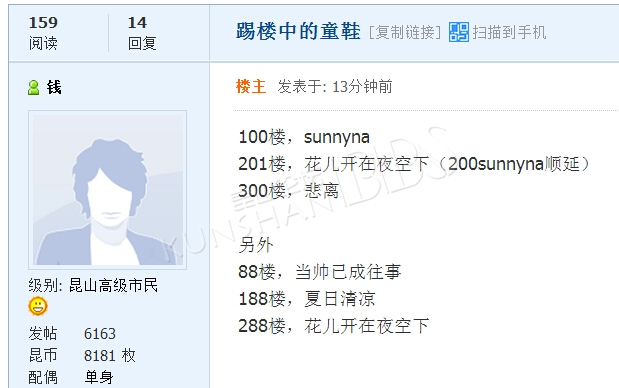Click the QR code scan icon
Screen dimensions: 619x388
(459, 32)
